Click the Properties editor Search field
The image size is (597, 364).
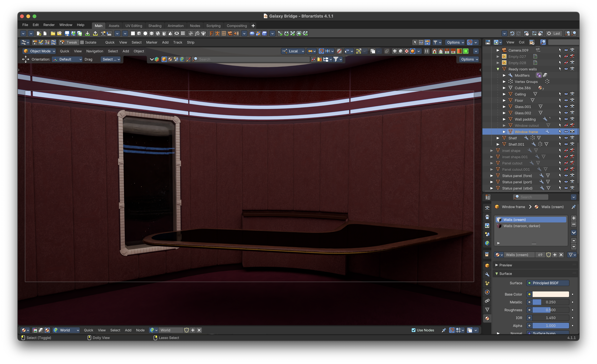[x=531, y=197]
